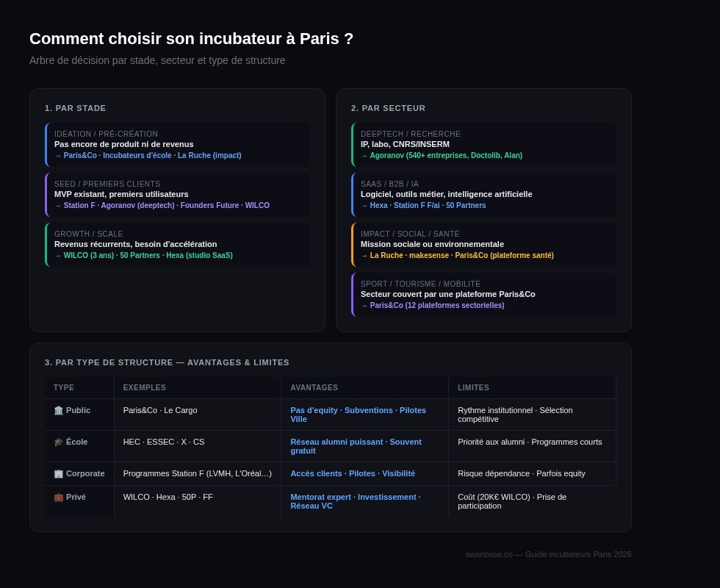
Task: Select the 'SAAS / B2B / IA' card label
Action: point(390,184)
